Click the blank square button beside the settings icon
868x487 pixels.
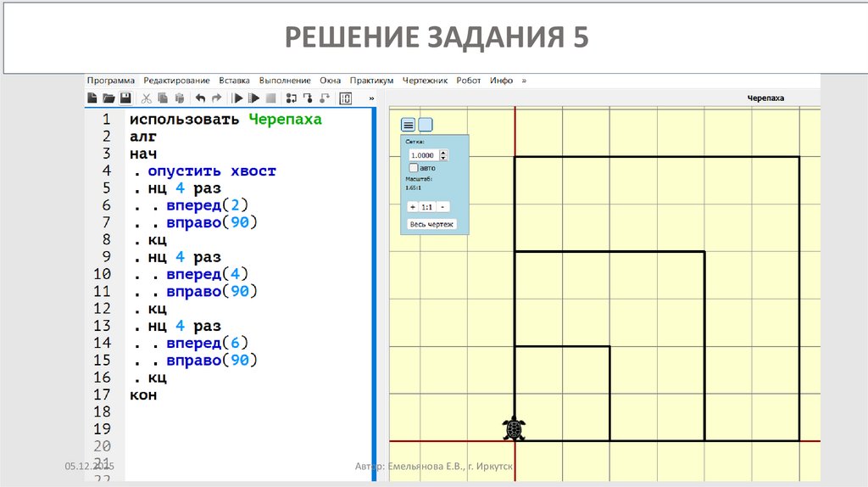tap(426, 125)
